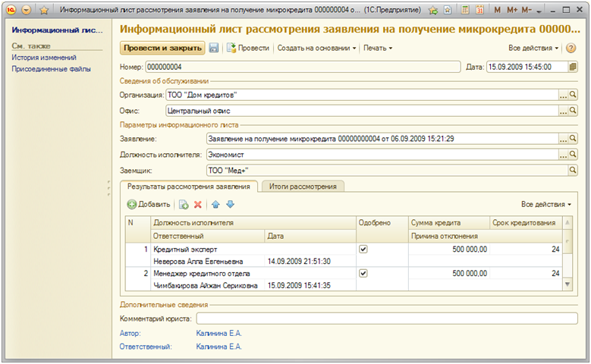Click the red delete row icon

(198, 204)
